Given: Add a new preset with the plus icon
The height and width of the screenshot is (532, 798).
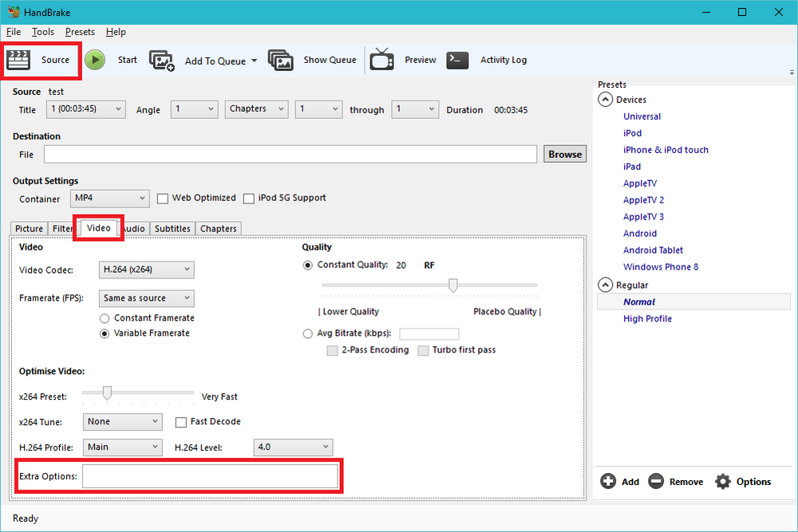Looking at the screenshot, I should pyautogui.click(x=607, y=481).
